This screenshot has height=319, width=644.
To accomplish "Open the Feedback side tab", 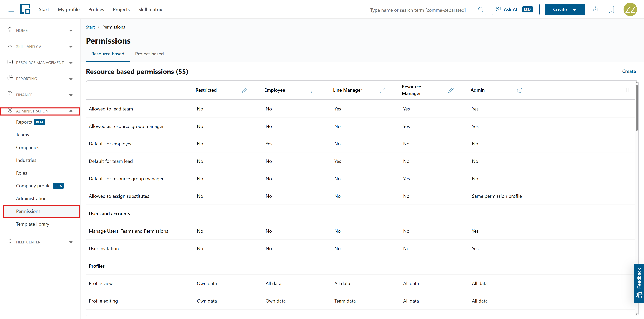I will pos(639,283).
